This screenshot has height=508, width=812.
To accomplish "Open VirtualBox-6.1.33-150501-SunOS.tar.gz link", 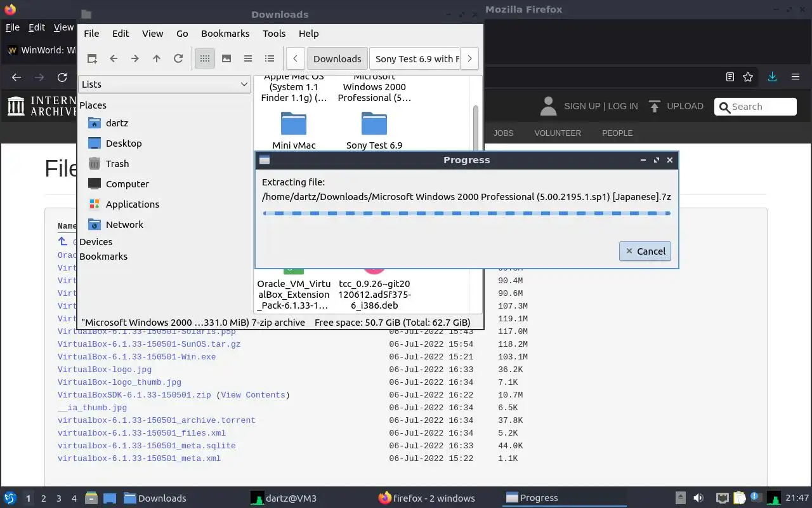I will tap(149, 344).
